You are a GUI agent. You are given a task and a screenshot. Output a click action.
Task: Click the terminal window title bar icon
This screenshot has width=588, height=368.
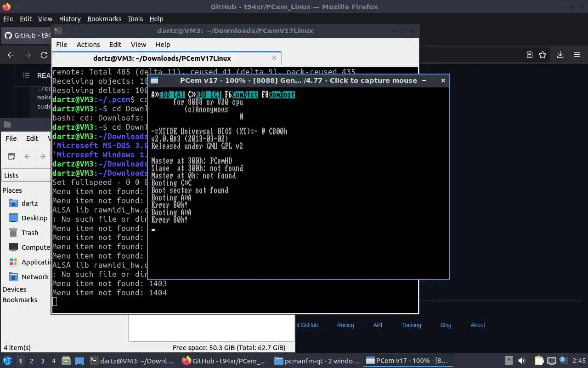tap(57, 31)
